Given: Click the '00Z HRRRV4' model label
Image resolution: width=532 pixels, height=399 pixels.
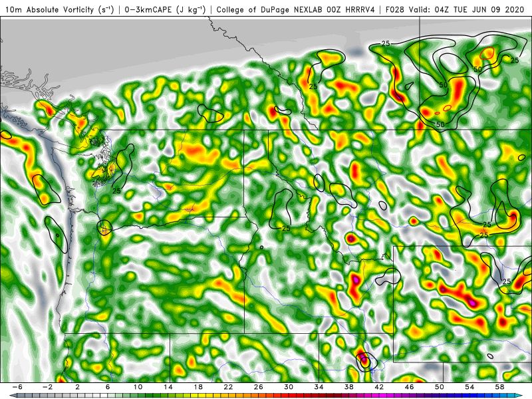Looking at the screenshot, I should 350,9.
